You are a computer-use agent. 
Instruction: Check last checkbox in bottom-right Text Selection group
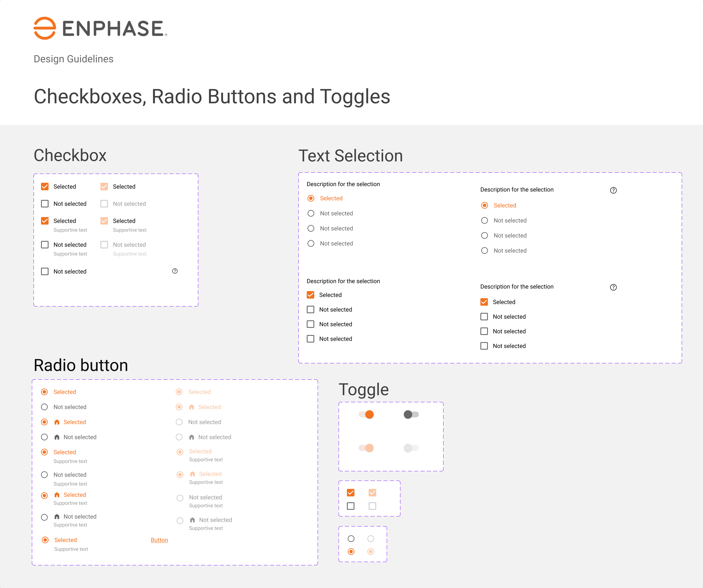[484, 346]
